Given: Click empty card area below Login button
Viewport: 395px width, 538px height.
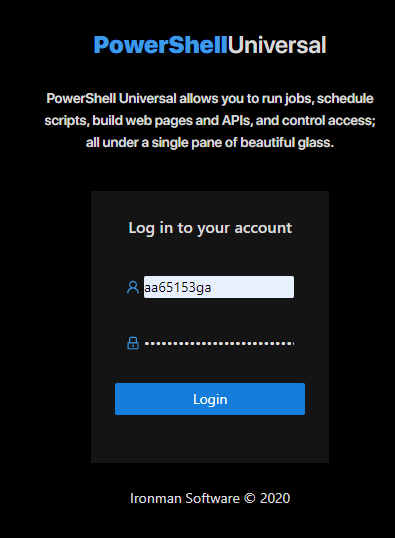Looking at the screenshot, I should (210, 439).
